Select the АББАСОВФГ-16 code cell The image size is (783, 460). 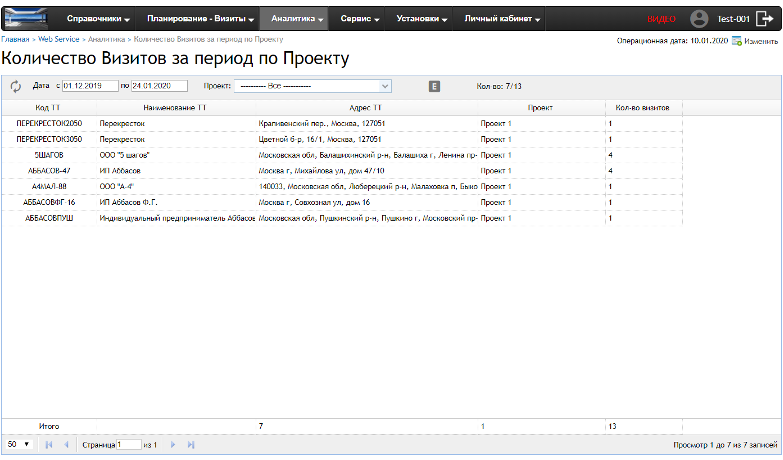pos(49,203)
